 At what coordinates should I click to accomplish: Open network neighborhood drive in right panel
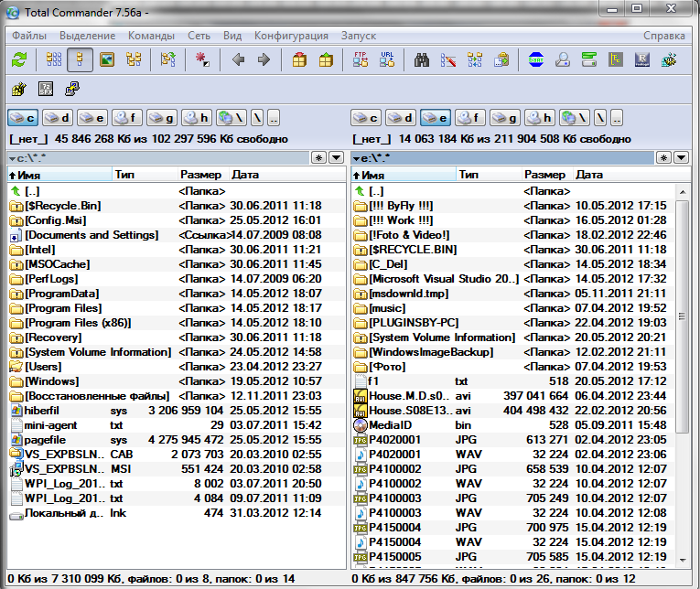point(575,118)
